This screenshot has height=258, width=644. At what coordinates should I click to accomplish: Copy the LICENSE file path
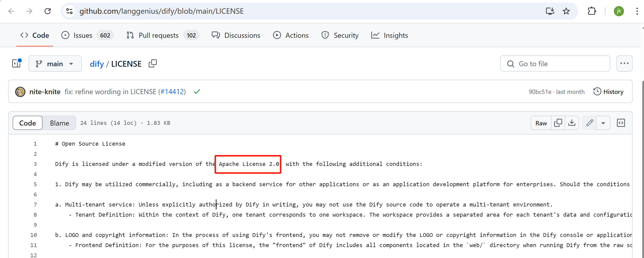(153, 63)
